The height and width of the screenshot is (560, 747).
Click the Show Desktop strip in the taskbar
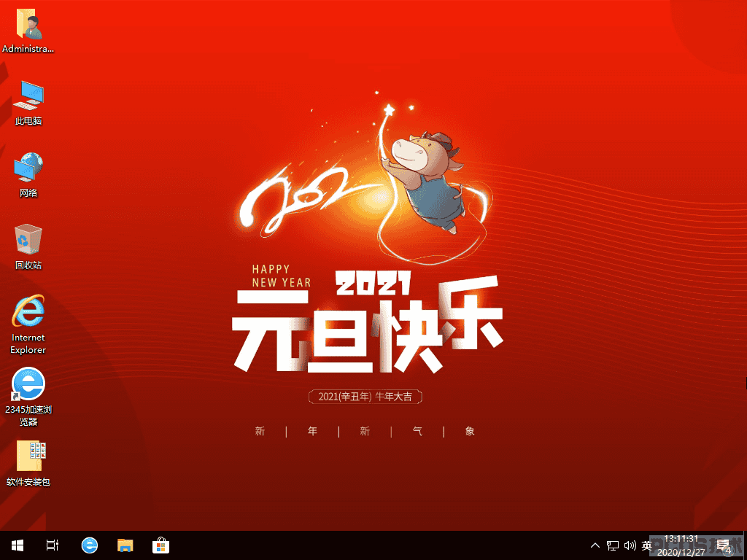coord(745,545)
